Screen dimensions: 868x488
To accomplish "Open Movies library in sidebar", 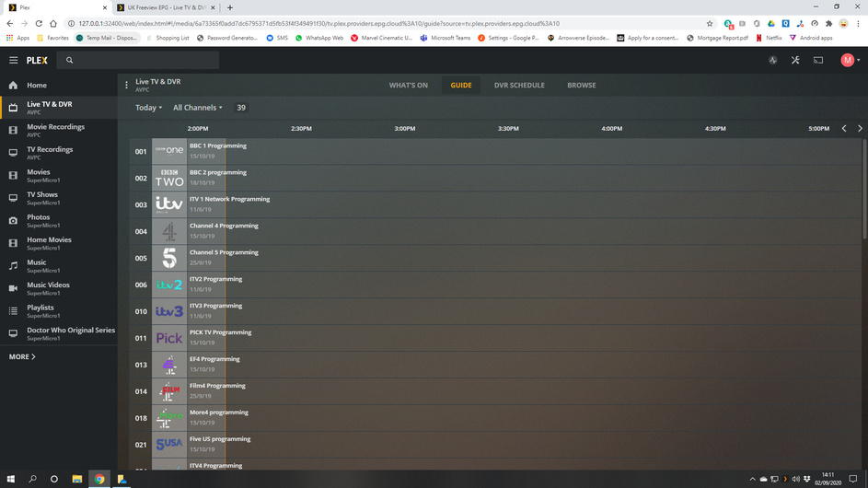I will point(59,176).
